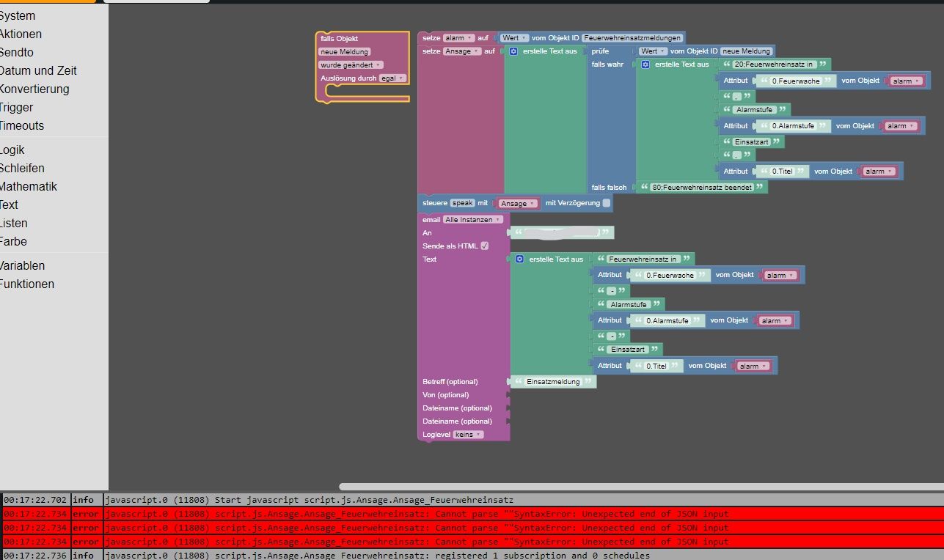
Task: Open the Schleifen toolbox category
Action: coord(22,168)
